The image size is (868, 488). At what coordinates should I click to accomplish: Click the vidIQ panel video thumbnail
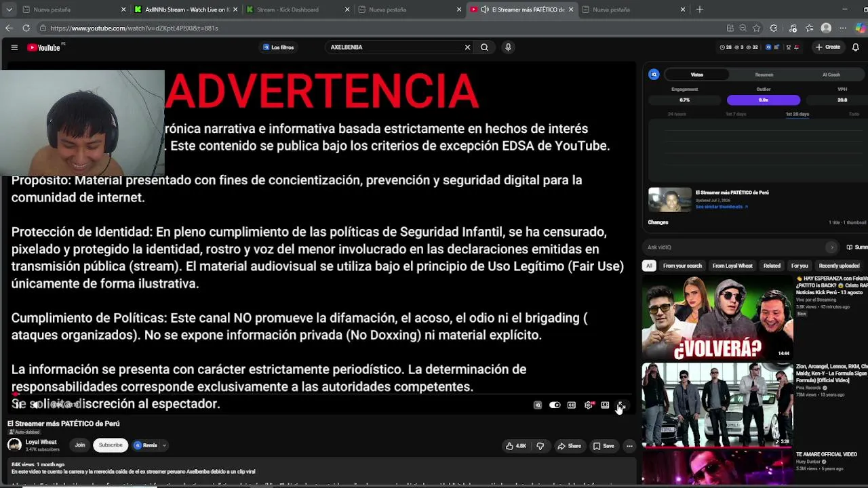point(670,200)
